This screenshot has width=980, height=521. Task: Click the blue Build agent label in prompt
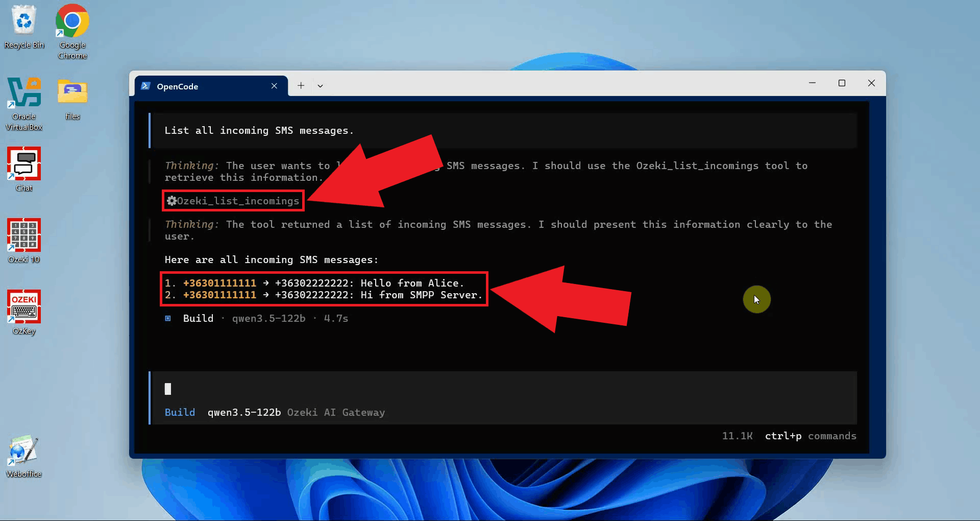click(x=180, y=412)
